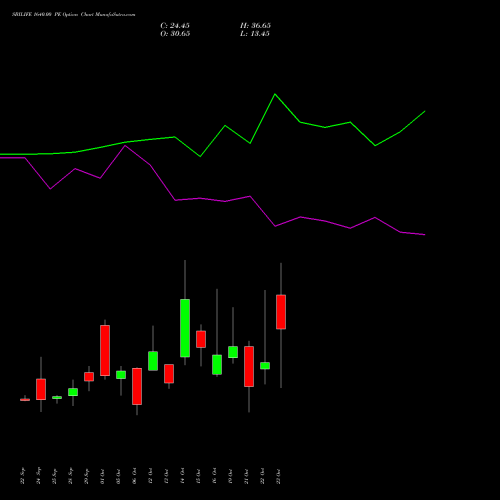500x500 pixels.
Task: Select the 29 Sep date label
Action: point(86,476)
